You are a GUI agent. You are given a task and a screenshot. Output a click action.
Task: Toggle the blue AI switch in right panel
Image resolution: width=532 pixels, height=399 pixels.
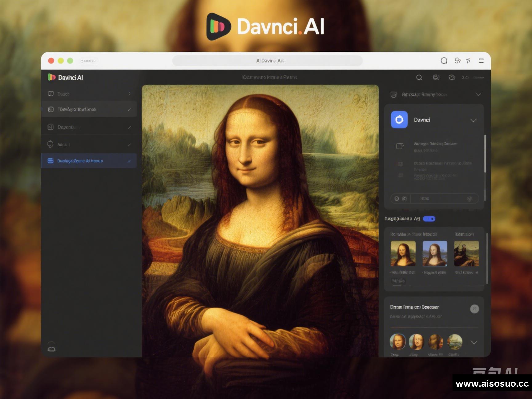point(429,219)
